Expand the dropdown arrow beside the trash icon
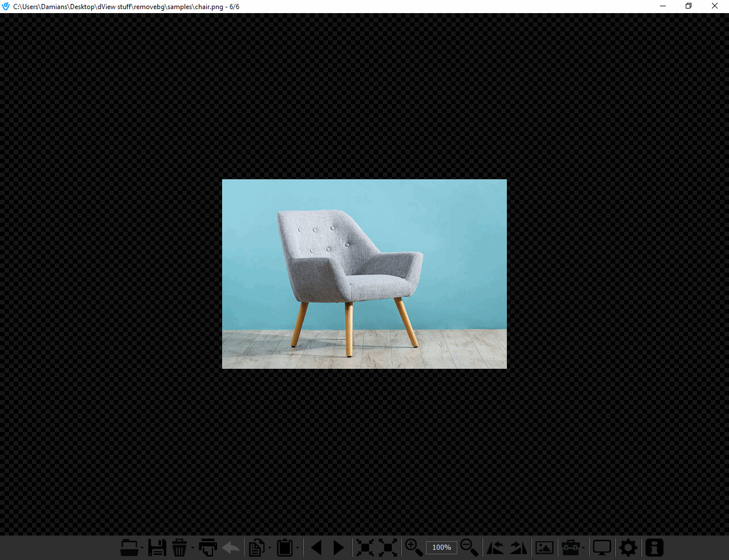This screenshot has width=729, height=560. tap(193, 548)
